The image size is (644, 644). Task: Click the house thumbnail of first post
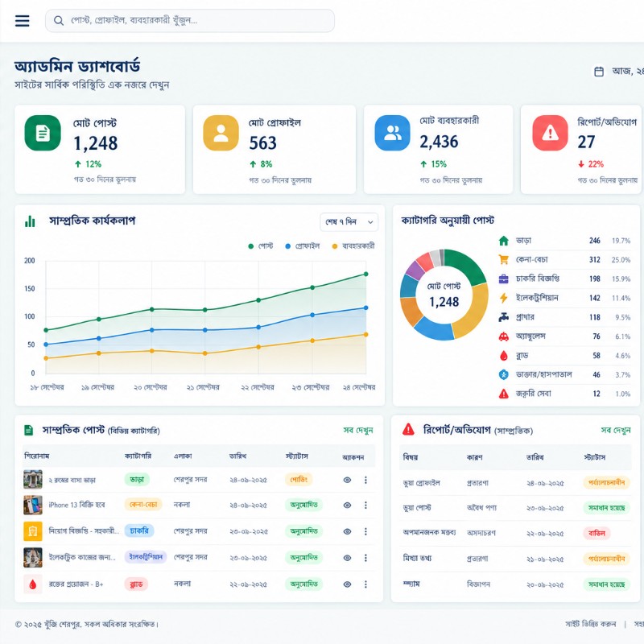[x=33, y=479]
